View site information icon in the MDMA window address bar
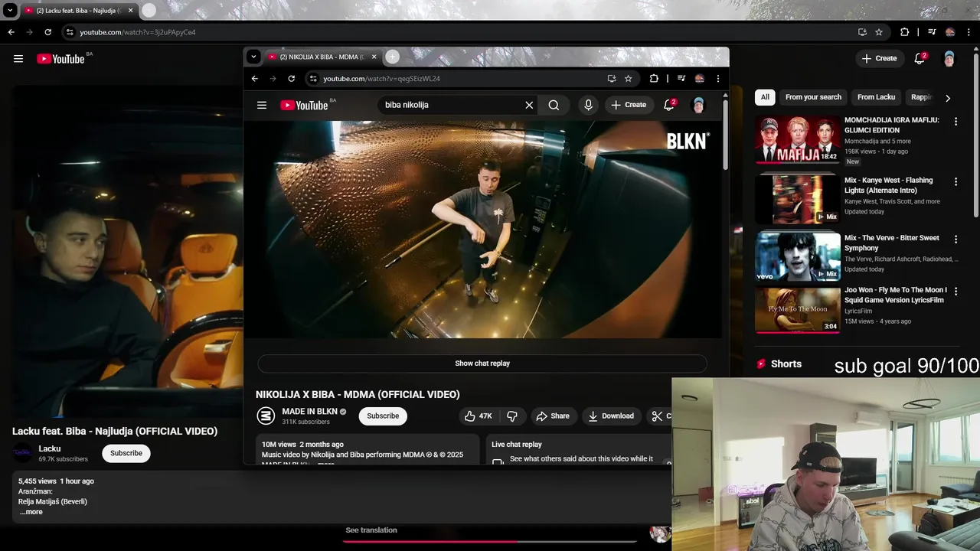Viewport: 980px width, 551px height. pyautogui.click(x=312, y=78)
